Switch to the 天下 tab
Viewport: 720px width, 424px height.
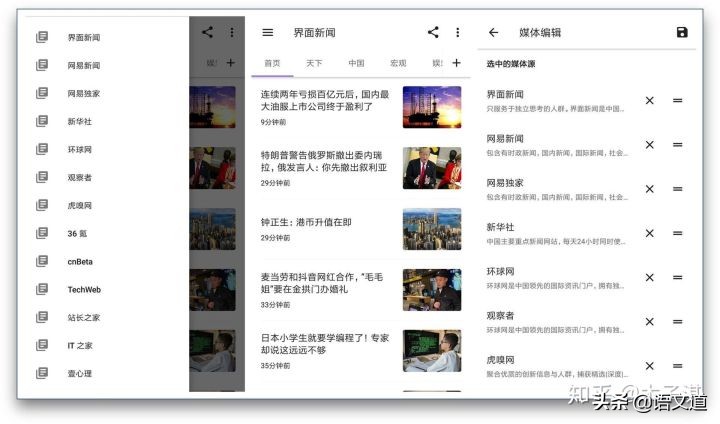(x=314, y=63)
